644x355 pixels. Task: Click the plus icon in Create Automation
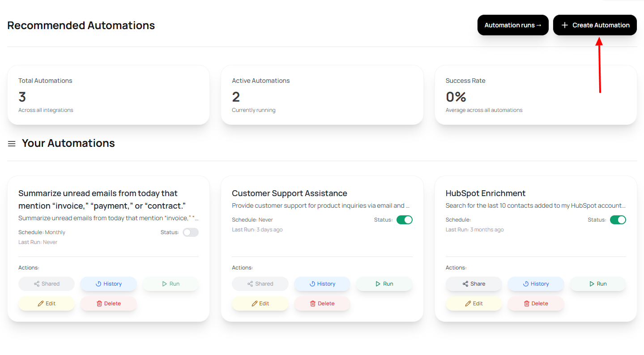pos(565,25)
